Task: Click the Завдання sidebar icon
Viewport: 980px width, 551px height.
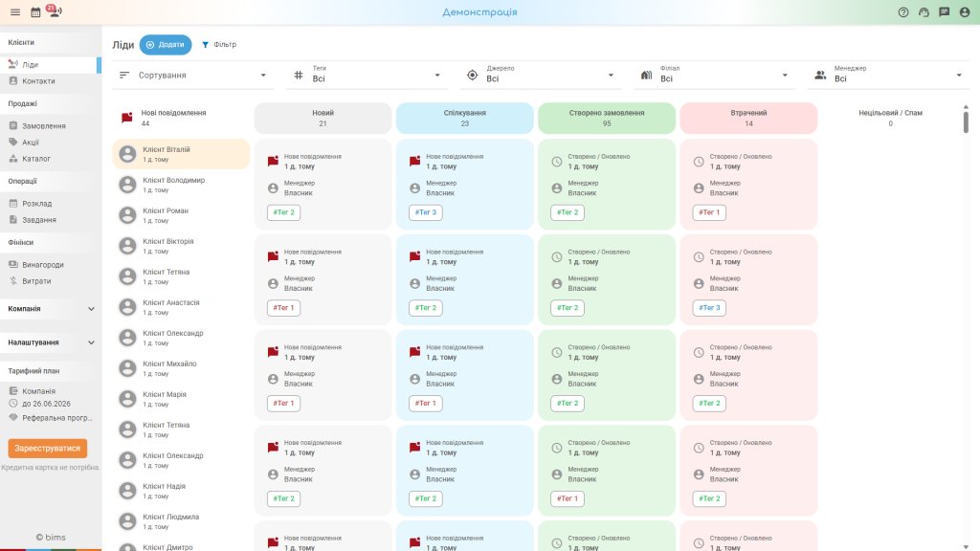Action: click(x=13, y=219)
